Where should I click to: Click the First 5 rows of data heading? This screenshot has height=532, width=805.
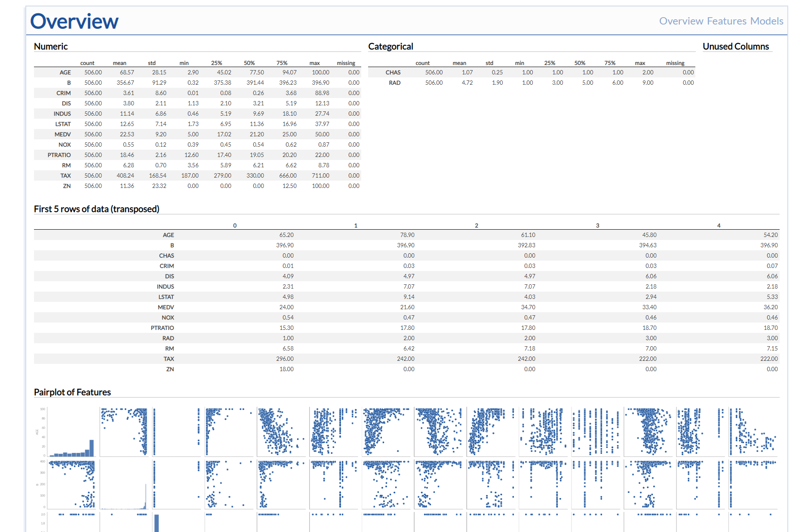click(x=97, y=209)
